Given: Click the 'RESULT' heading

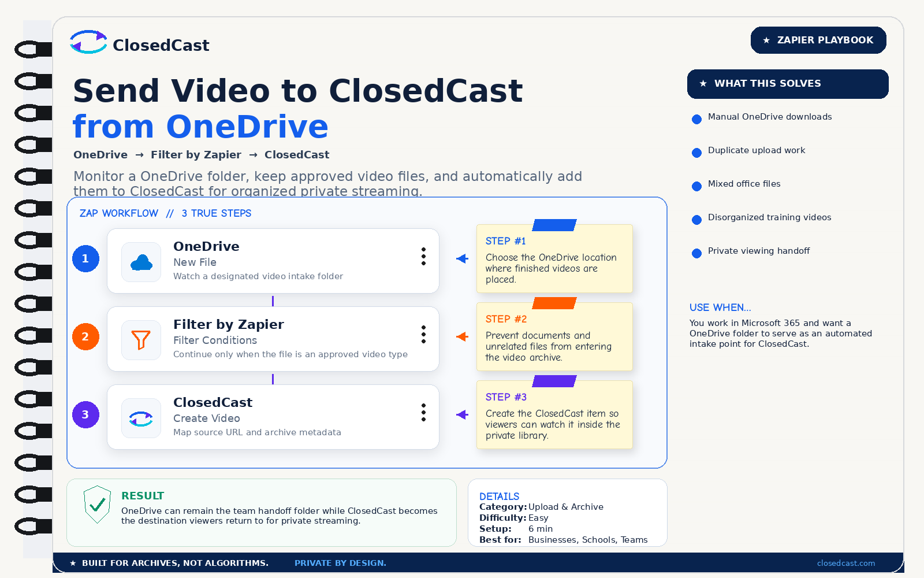Looking at the screenshot, I should (x=143, y=496).
